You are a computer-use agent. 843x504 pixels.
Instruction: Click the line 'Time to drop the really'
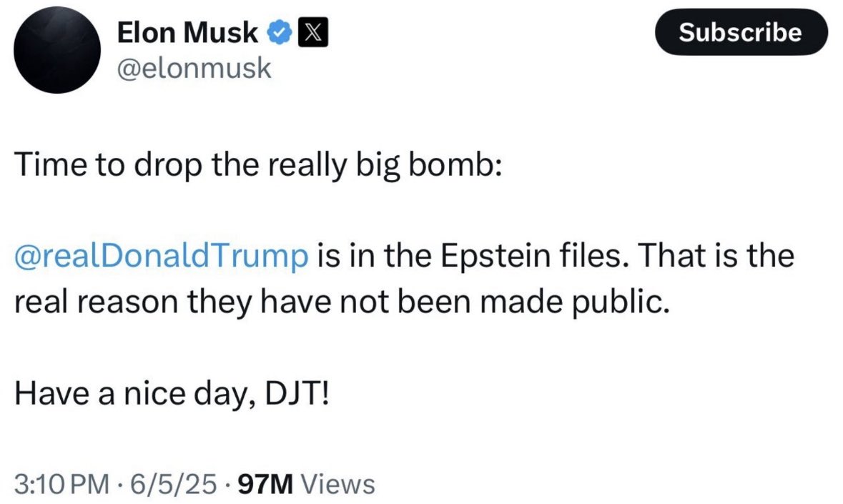click(143, 167)
